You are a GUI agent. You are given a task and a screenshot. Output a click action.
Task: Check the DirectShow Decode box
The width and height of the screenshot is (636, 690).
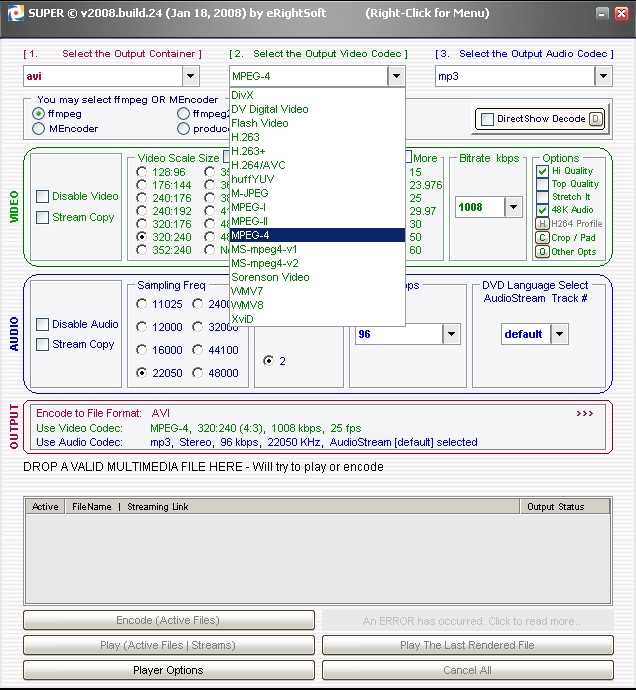coord(487,119)
